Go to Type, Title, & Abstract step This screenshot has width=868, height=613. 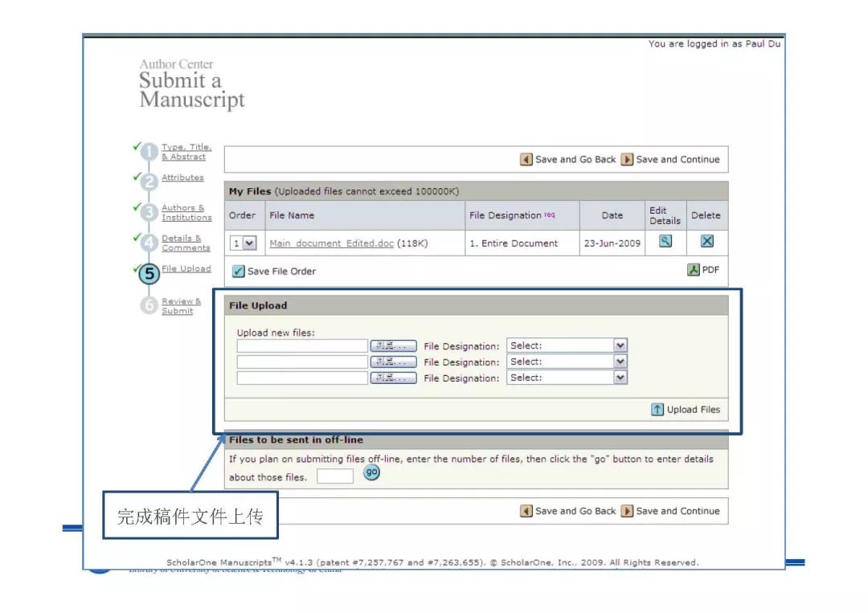tap(186, 152)
